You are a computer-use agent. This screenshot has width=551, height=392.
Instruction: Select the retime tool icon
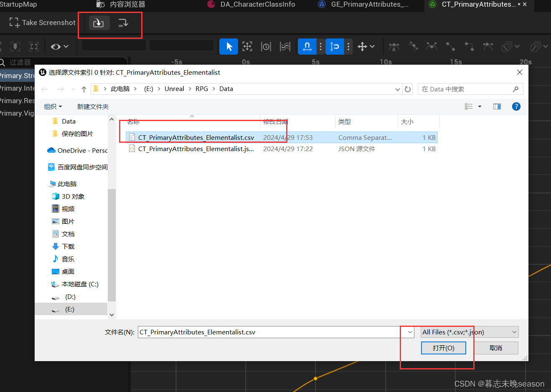pyautogui.click(x=266, y=46)
